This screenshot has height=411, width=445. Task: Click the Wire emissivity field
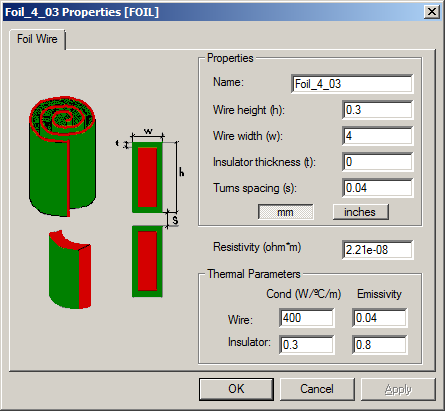coord(380,318)
